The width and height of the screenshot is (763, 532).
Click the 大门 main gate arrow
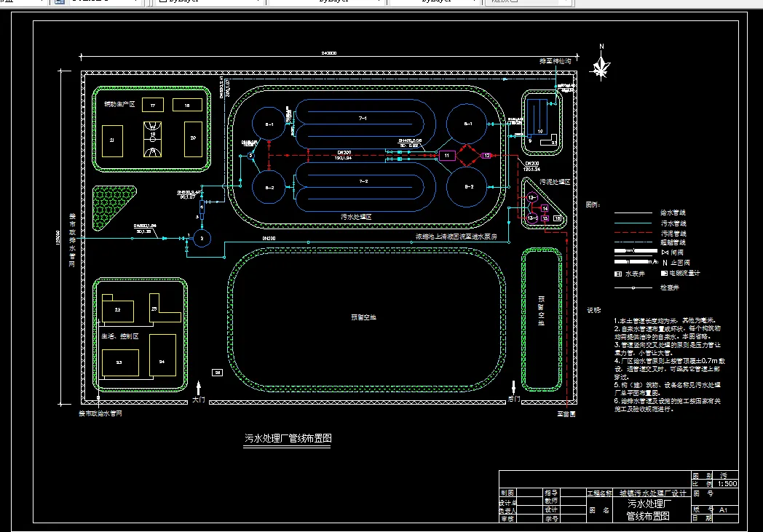(199, 389)
